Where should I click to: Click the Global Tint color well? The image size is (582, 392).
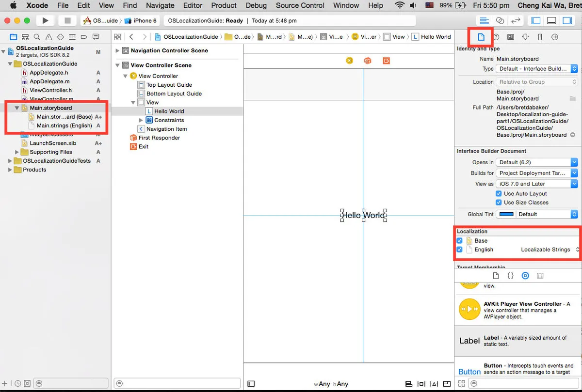click(x=506, y=214)
